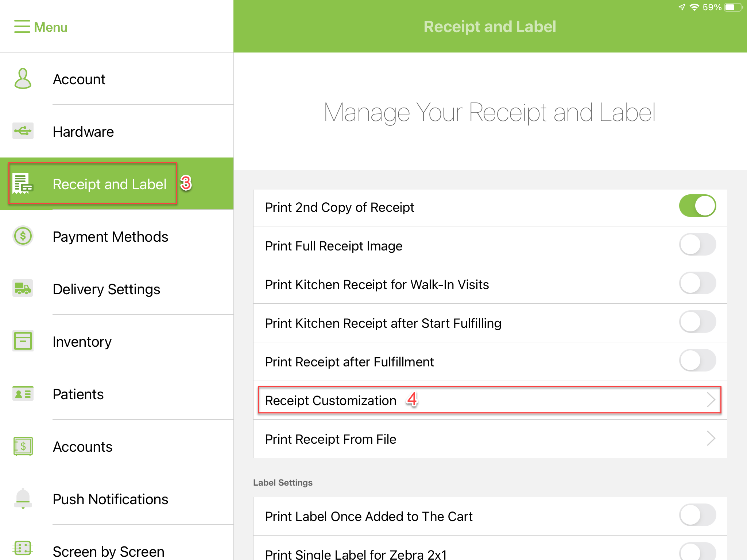Click the Delivery Settings truck icon
The height and width of the screenshot is (560, 747).
23,289
